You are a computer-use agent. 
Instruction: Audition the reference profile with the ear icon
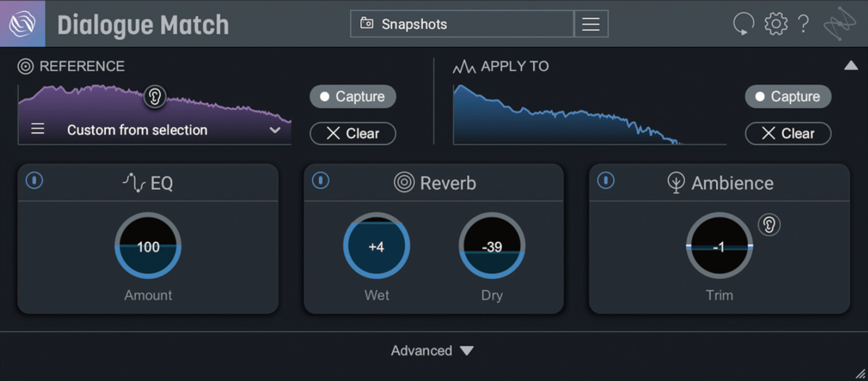pos(154,96)
